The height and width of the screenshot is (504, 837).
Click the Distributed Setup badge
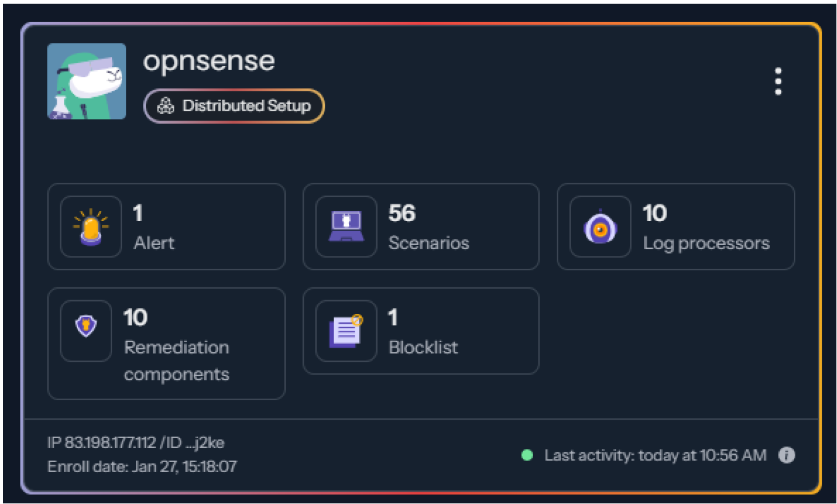coord(234,106)
